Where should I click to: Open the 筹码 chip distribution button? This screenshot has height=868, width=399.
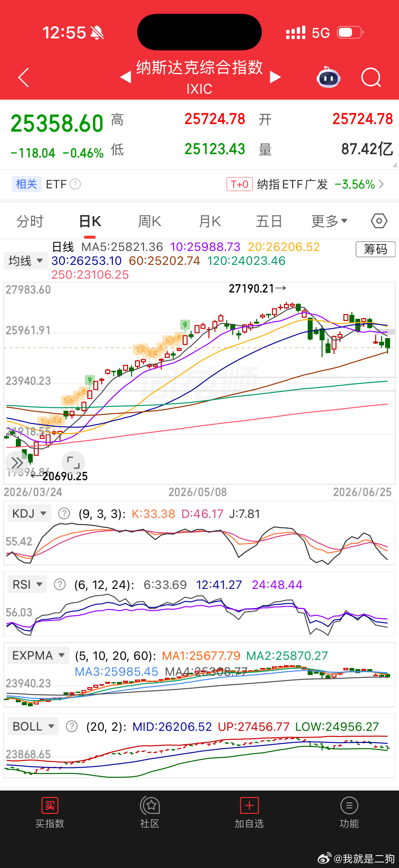[x=376, y=249]
